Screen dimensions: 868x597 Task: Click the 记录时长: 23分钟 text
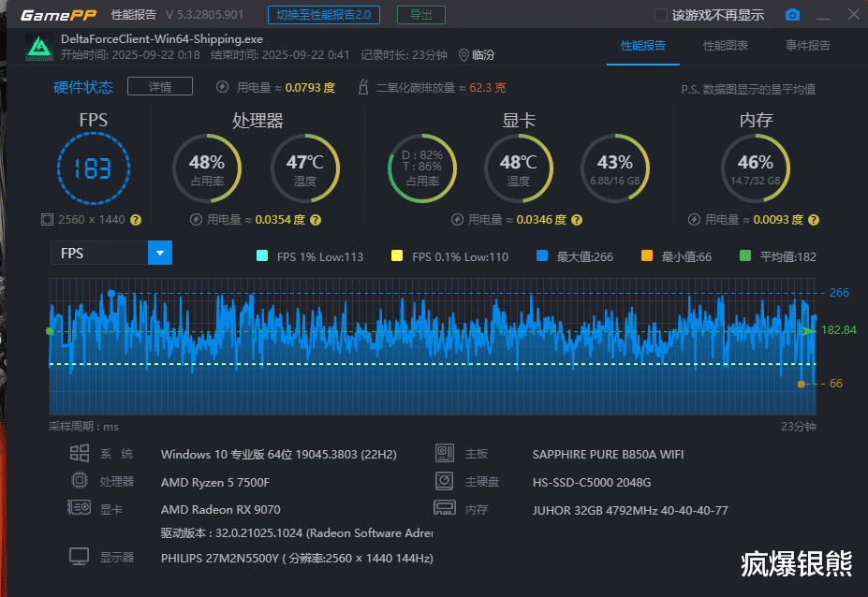[x=405, y=55]
